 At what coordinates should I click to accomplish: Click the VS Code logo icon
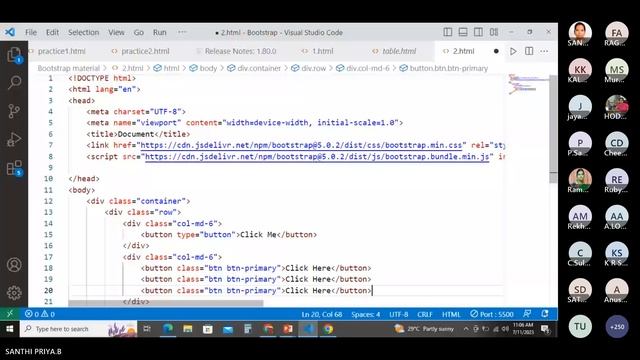point(10,32)
